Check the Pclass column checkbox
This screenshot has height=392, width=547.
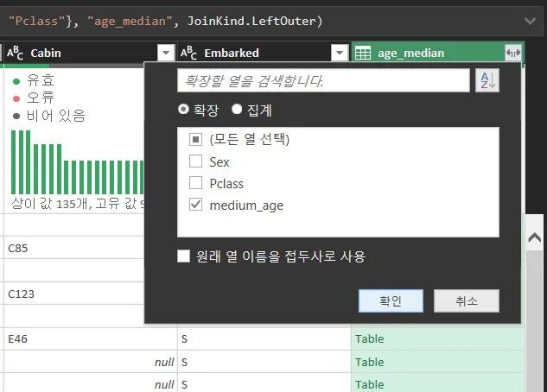tap(195, 183)
